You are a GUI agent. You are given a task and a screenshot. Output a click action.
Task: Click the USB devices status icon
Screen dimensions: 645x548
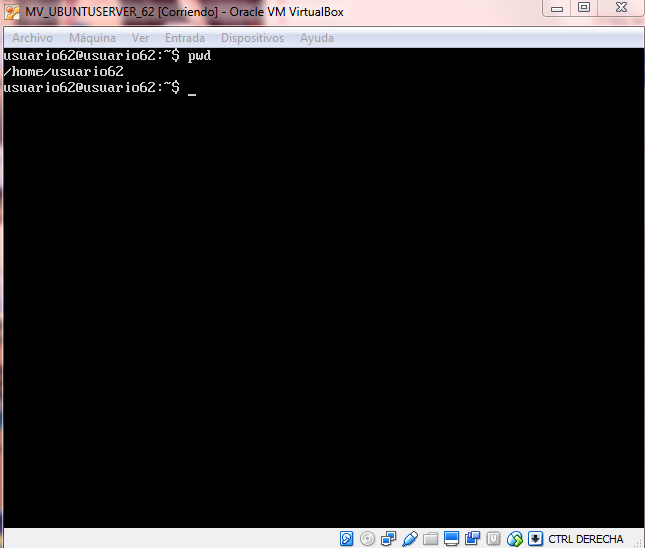tap(410, 539)
